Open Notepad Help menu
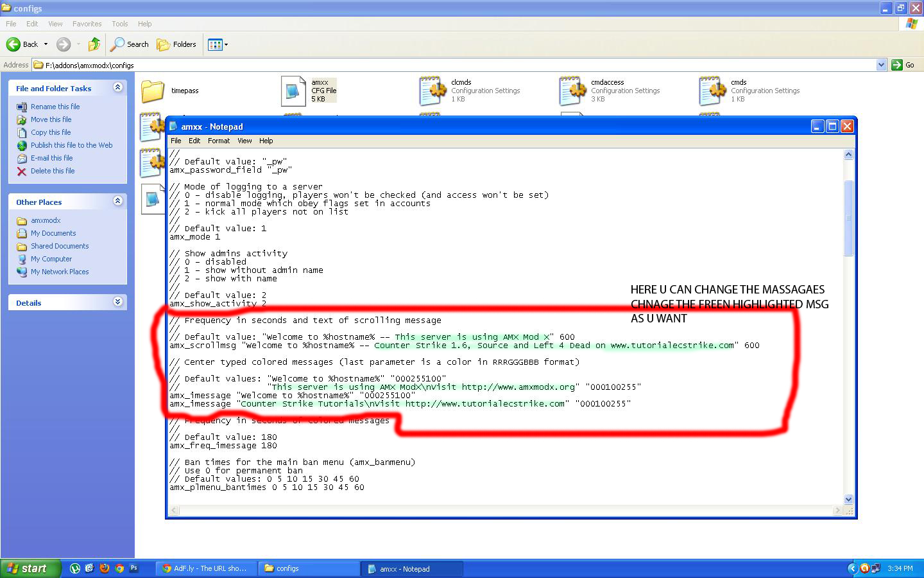Viewport: 924px width, 578px height. pos(266,141)
